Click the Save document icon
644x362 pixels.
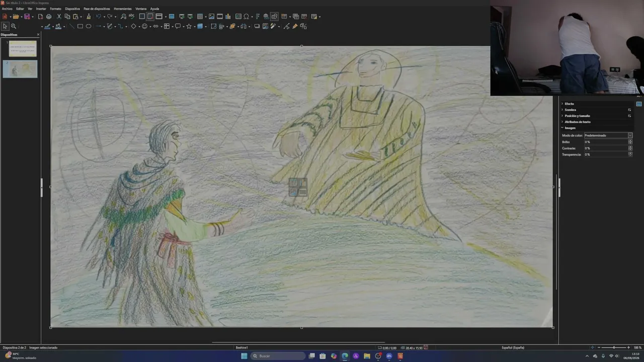coord(27,17)
